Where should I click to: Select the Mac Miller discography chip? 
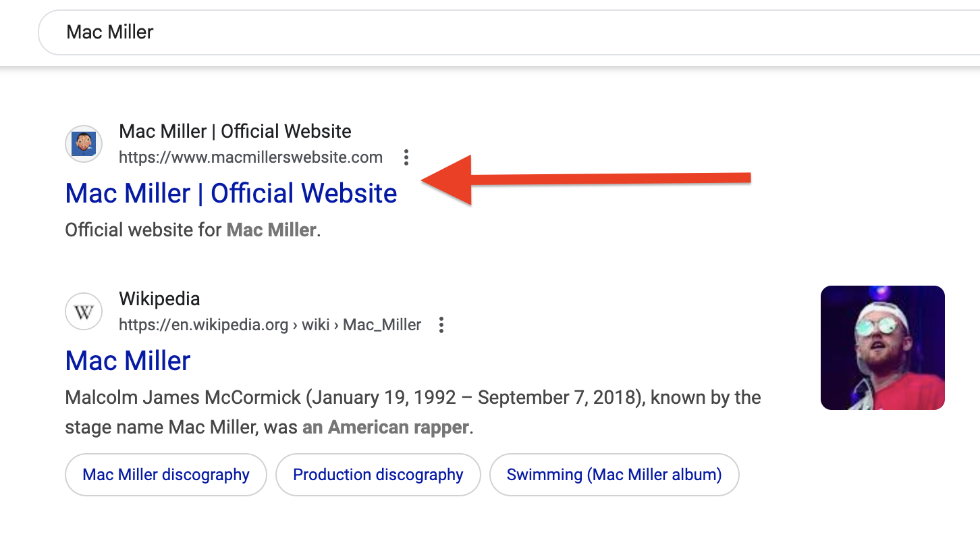pyautogui.click(x=166, y=475)
